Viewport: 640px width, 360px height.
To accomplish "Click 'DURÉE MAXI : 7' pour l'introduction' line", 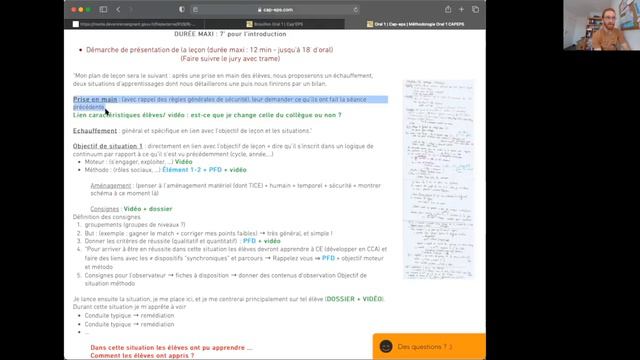I will click(x=230, y=34).
